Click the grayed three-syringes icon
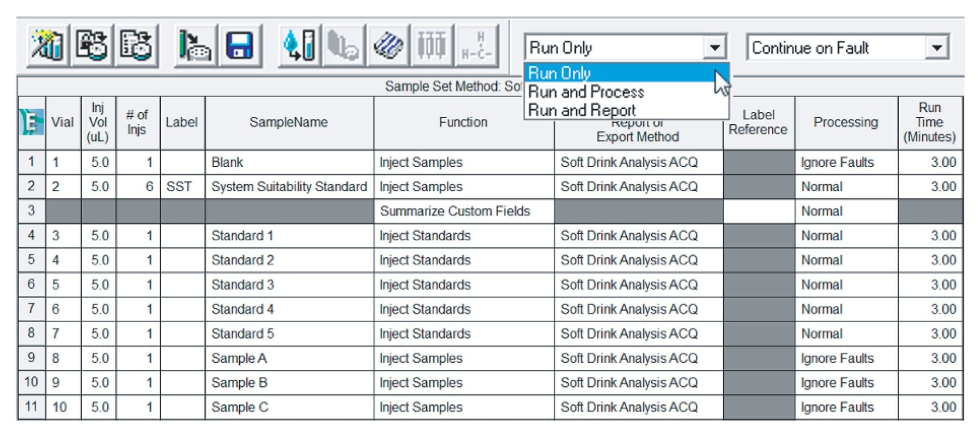The height and width of the screenshot is (439, 980). tap(432, 46)
